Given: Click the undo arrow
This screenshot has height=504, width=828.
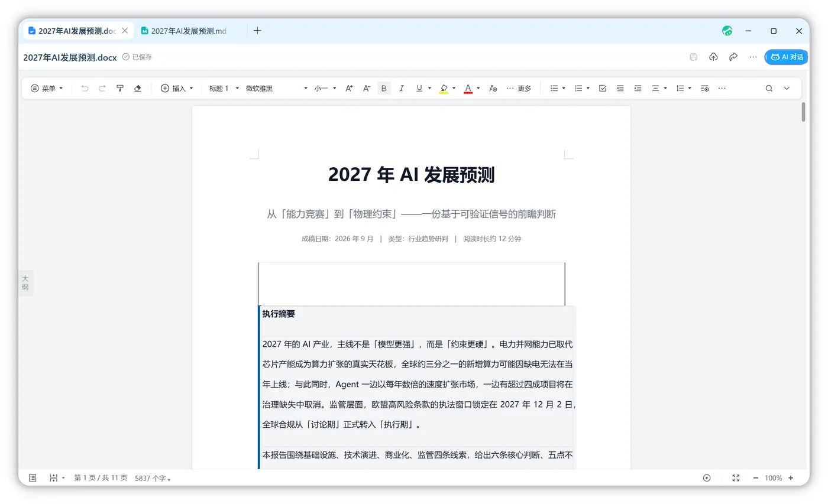Looking at the screenshot, I should point(85,88).
